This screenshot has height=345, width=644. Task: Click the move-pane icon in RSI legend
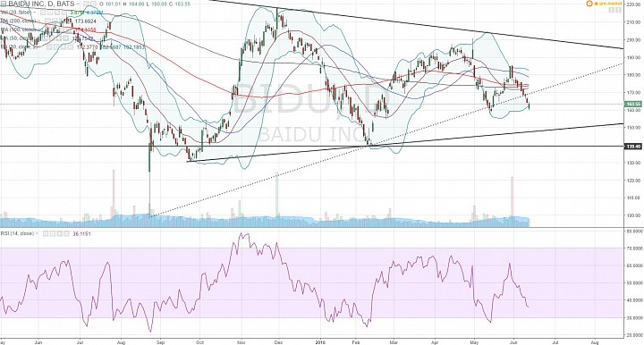point(60,233)
